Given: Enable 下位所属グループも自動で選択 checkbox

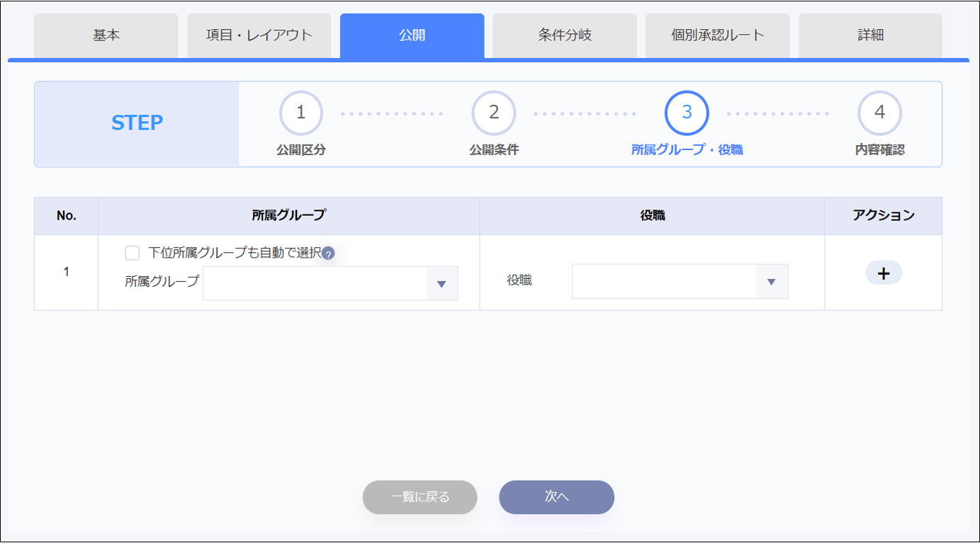Looking at the screenshot, I should (x=133, y=253).
